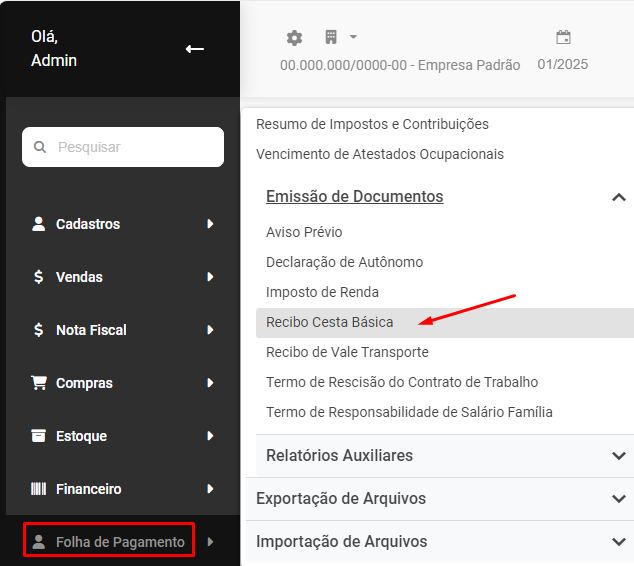Click the back arrow to collapse sidebar

coord(195,49)
